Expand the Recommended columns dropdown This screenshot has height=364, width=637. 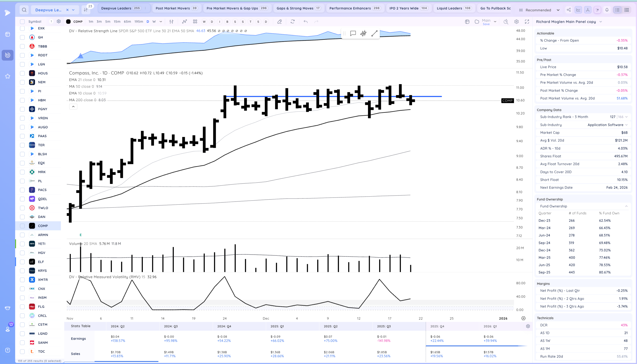click(558, 10)
